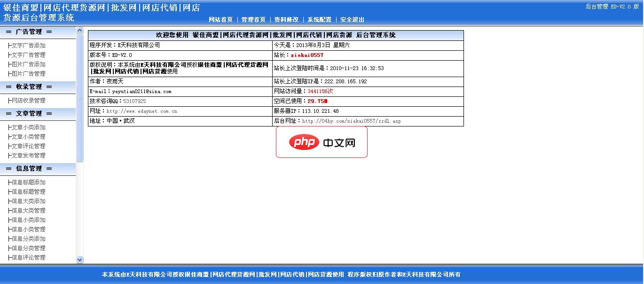Click the 信息管理 section icon
This screenshot has height=284, width=644.
click(x=8, y=168)
